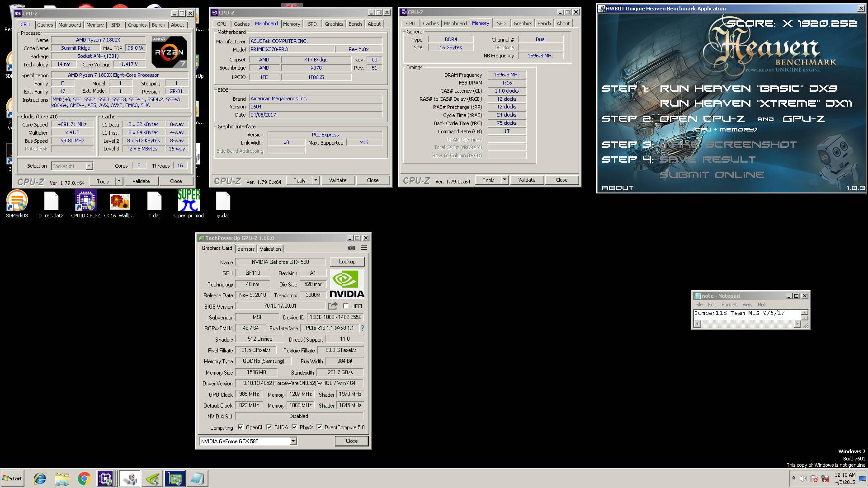Screen dimensions: 868x488
Task: Switch to the HWBOT Heaven taskbar icon
Action: pyautogui.click(x=129, y=479)
